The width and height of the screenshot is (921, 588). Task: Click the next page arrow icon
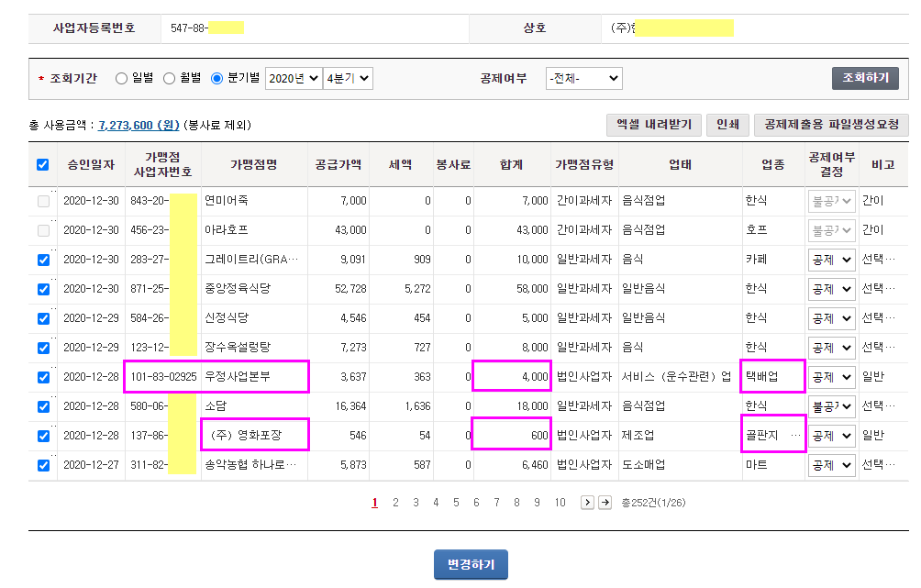[587, 503]
